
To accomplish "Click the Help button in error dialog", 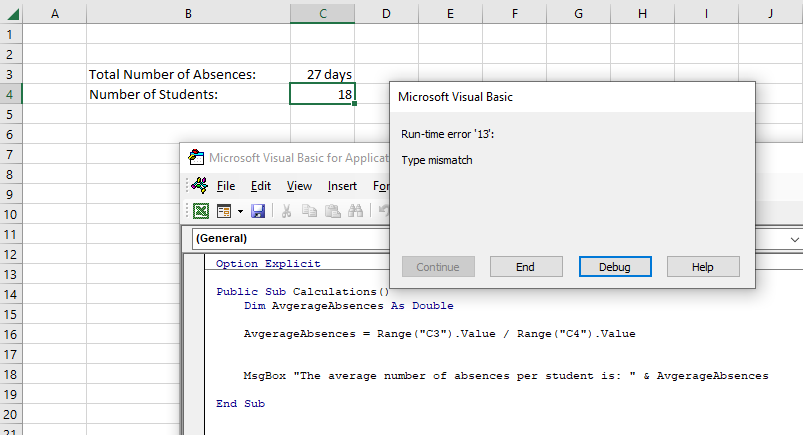I will pos(703,267).
